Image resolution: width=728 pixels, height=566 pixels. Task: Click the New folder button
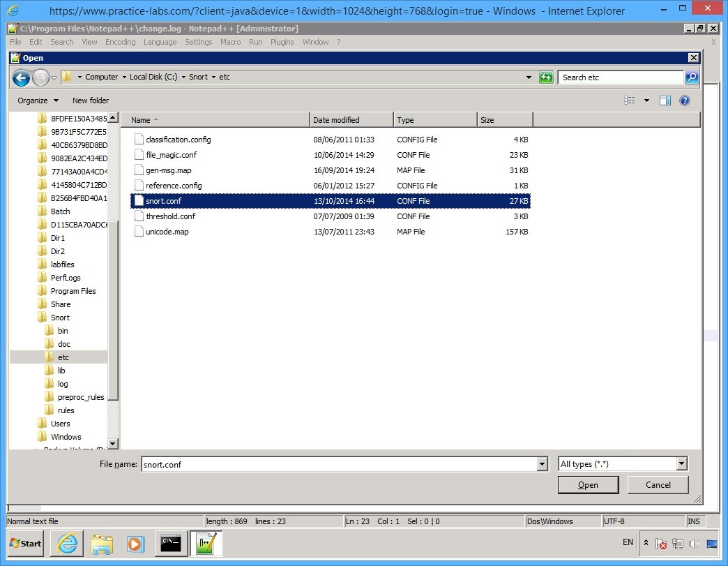click(x=90, y=100)
